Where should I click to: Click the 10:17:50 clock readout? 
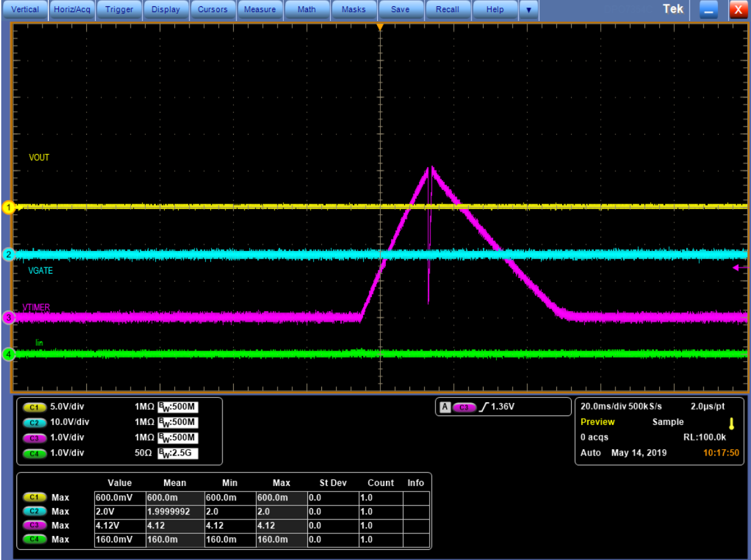point(721,452)
